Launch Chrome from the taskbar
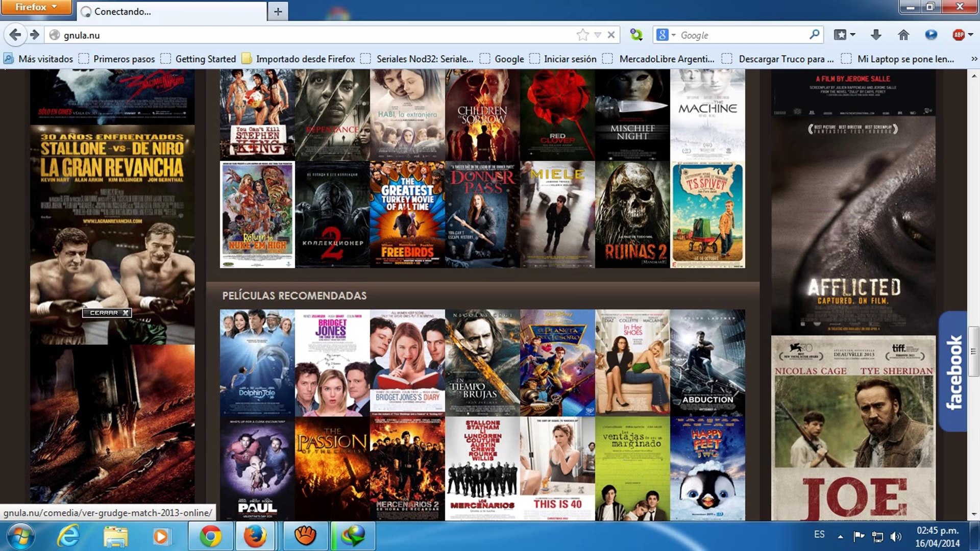The height and width of the screenshot is (551, 980). [210, 536]
